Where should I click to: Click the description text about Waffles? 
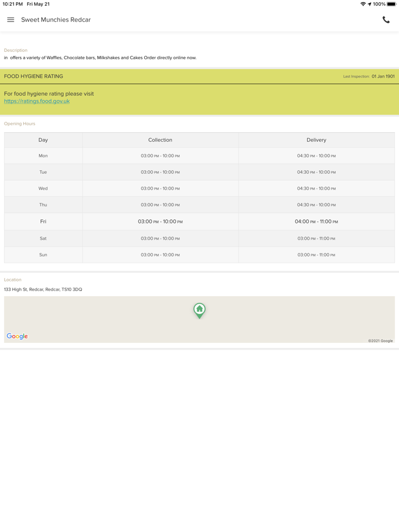[x=100, y=58]
